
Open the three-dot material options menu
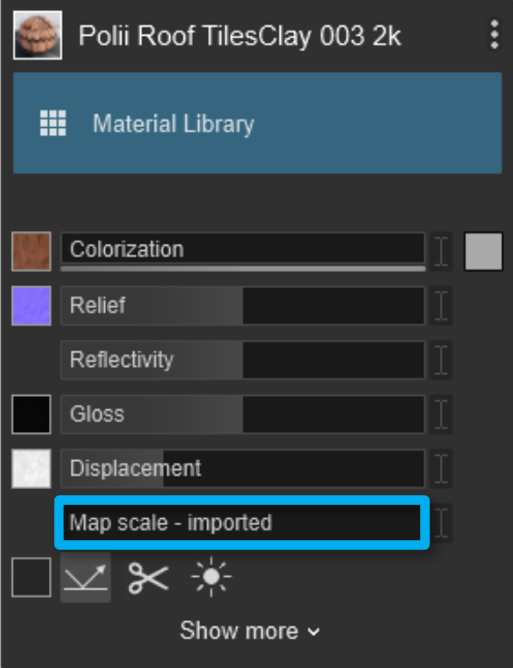point(494,35)
